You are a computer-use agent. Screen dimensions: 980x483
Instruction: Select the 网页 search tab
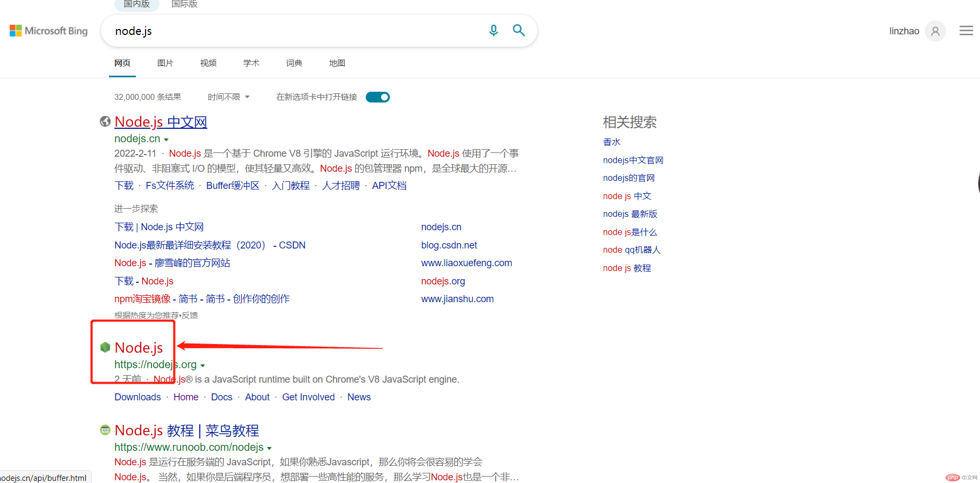pyautogui.click(x=122, y=63)
